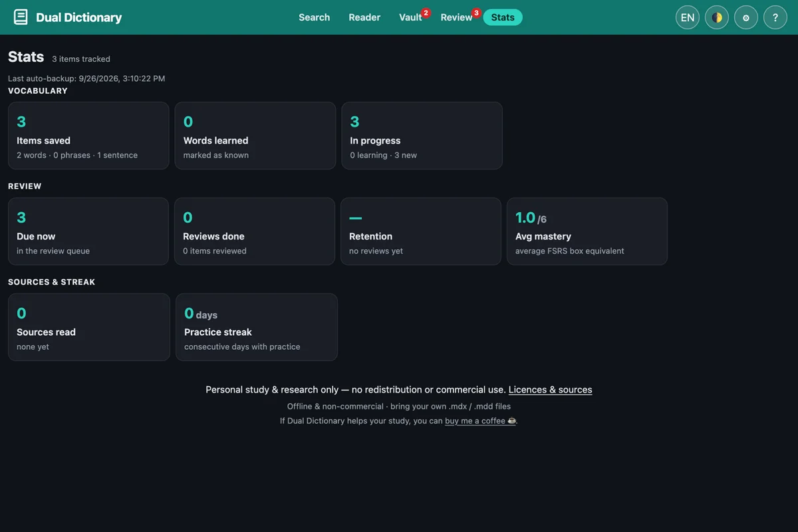
Task: Switch language with the EN button
Action: [688, 17]
